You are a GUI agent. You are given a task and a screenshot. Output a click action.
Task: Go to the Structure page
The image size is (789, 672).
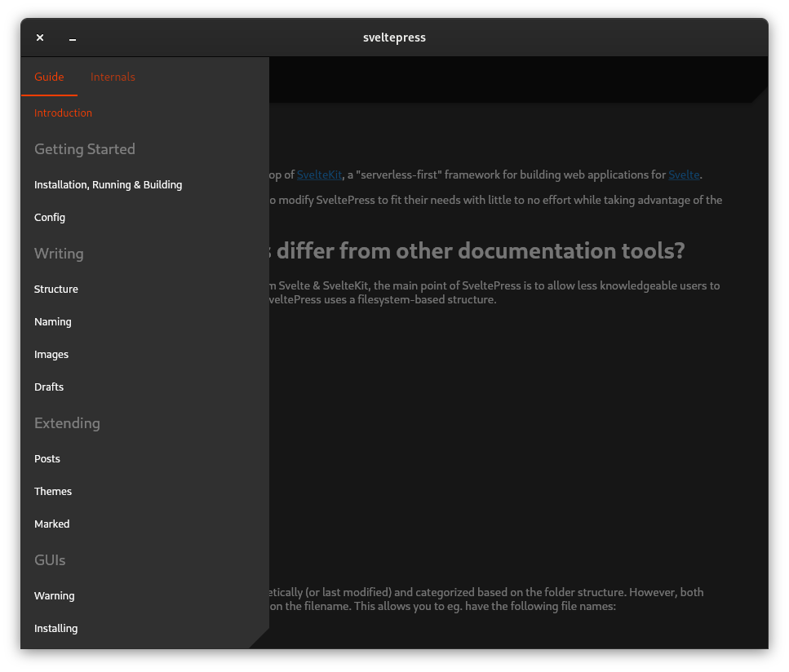coord(55,290)
